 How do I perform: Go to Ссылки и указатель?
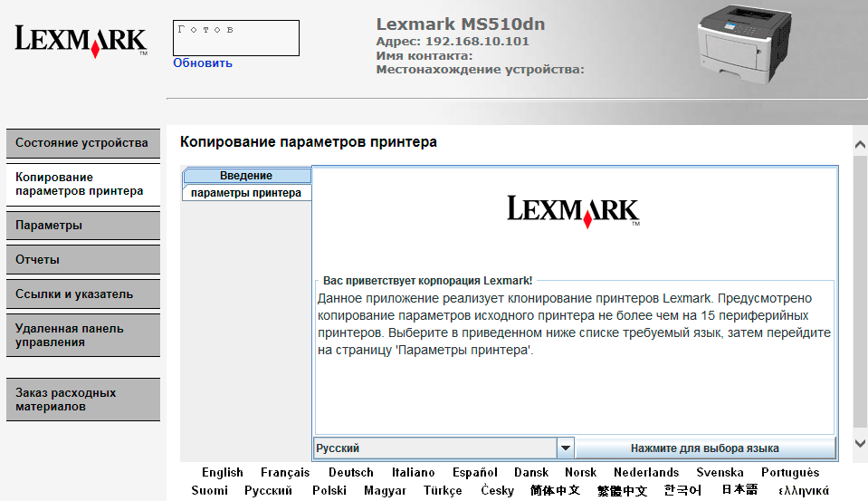click(x=83, y=294)
